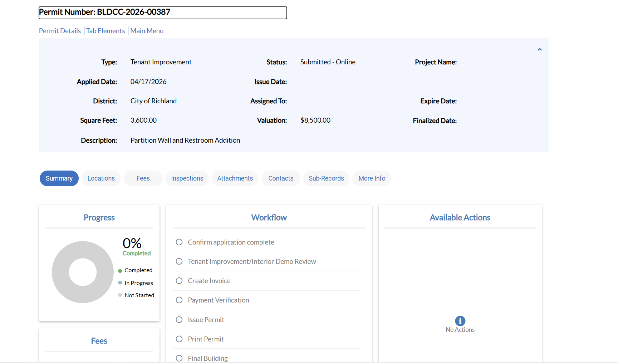Click the 'Confirm application complete' workflow label
The image size is (618, 364).
[231, 242]
